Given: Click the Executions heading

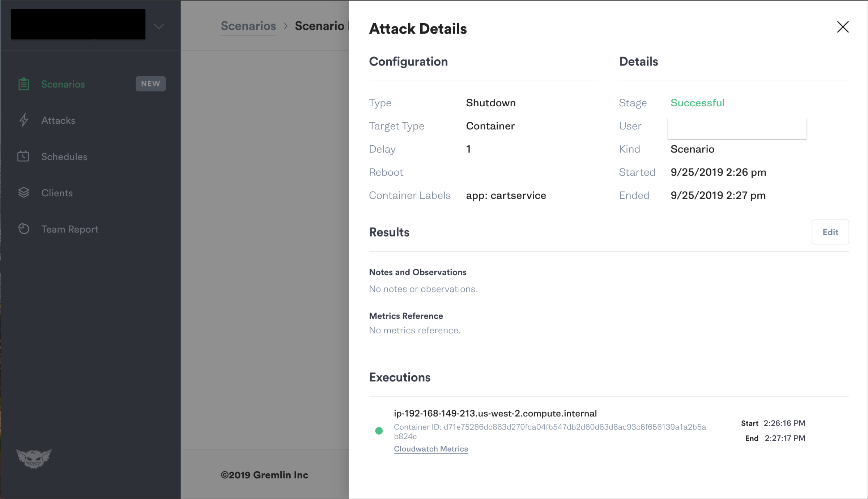Looking at the screenshot, I should pos(400,377).
